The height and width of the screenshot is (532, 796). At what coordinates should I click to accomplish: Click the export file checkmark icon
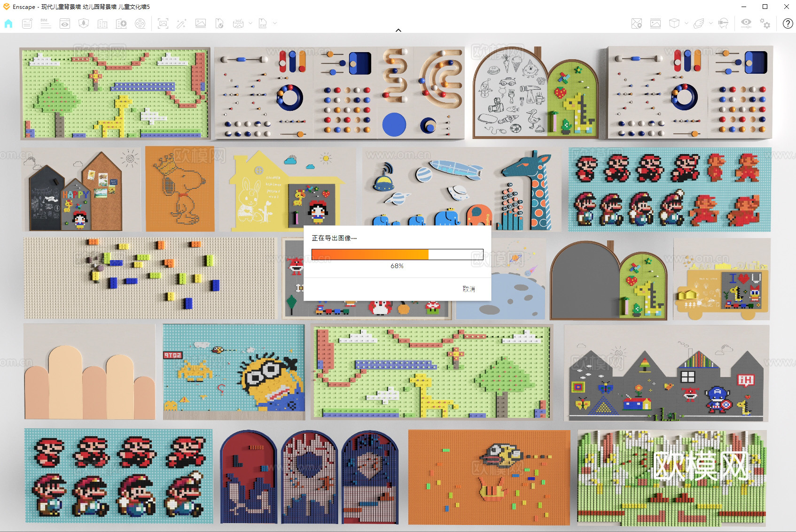(219, 23)
